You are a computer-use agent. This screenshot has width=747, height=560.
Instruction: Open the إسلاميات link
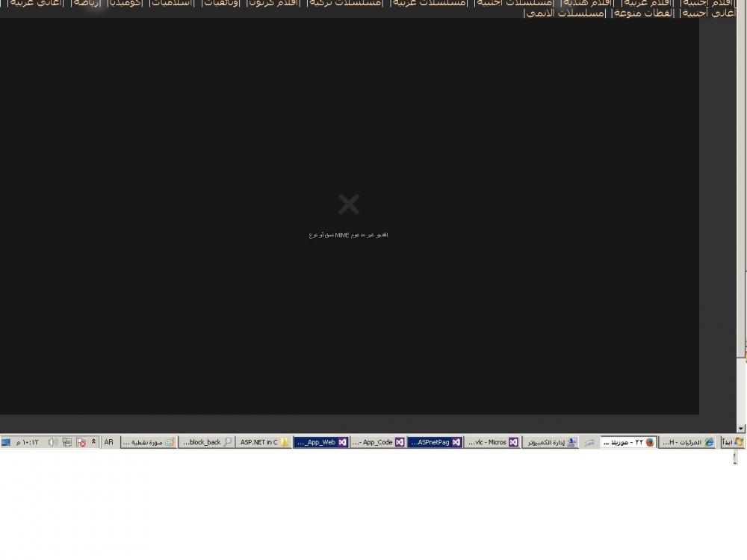pyautogui.click(x=172, y=3)
